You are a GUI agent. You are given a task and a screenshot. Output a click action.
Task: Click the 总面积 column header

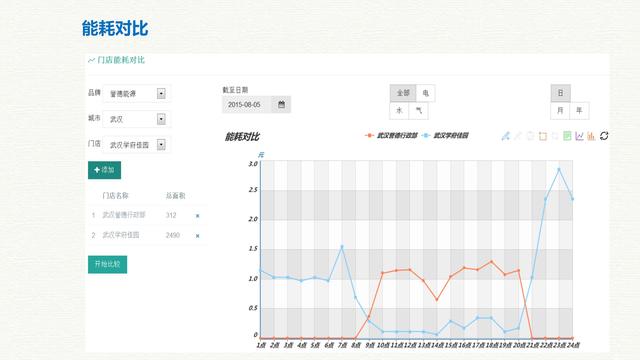tap(176, 196)
